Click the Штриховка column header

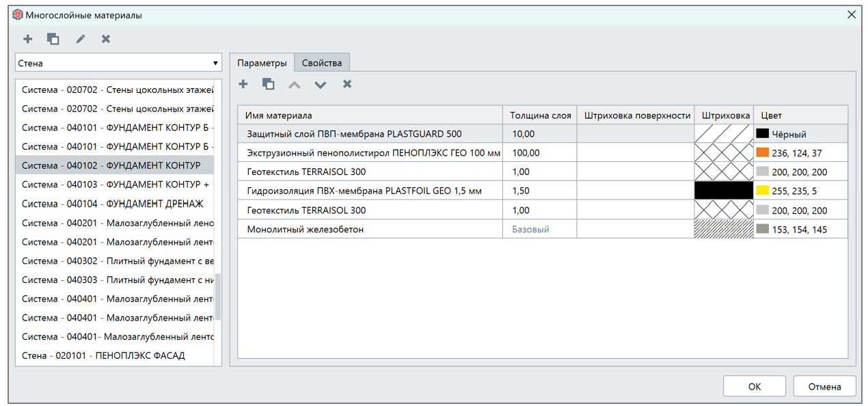tap(724, 115)
